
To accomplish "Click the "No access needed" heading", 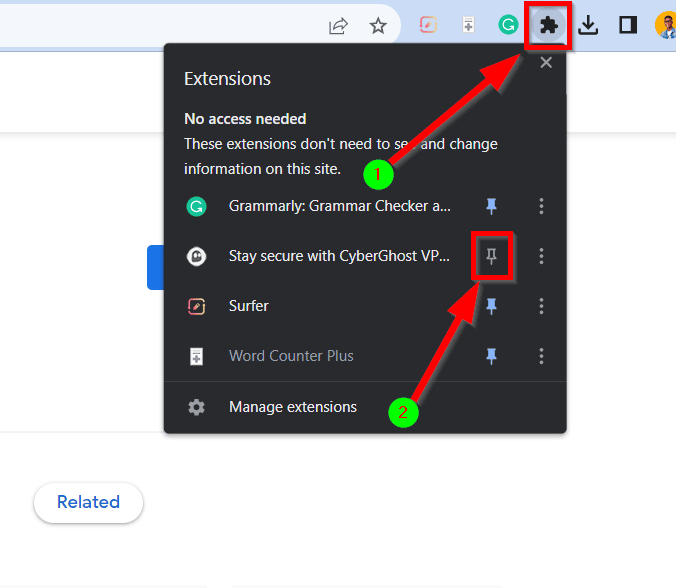I will (x=245, y=119).
